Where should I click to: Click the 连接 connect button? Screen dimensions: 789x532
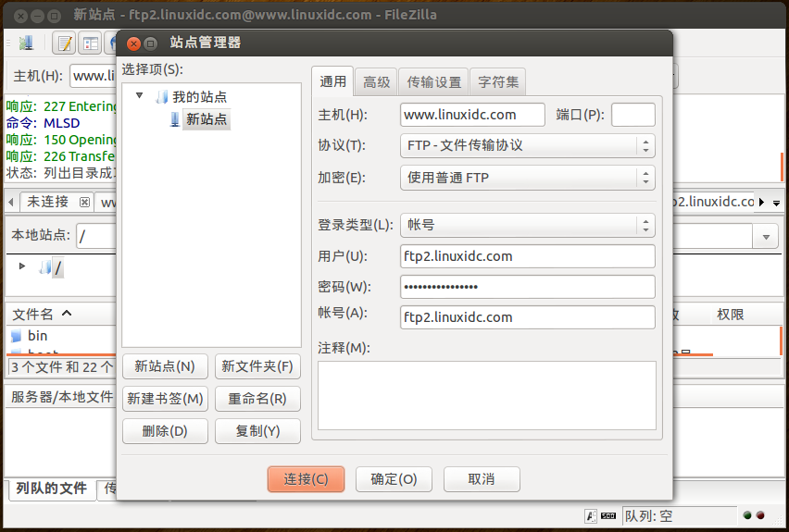pyautogui.click(x=306, y=479)
